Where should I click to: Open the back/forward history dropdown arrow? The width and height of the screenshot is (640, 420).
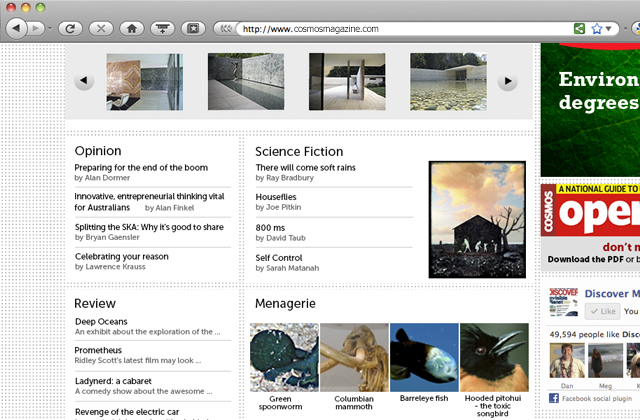50,29
